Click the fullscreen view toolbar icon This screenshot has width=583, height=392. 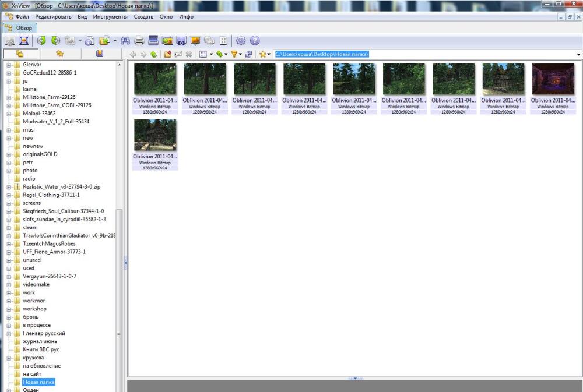click(x=24, y=41)
